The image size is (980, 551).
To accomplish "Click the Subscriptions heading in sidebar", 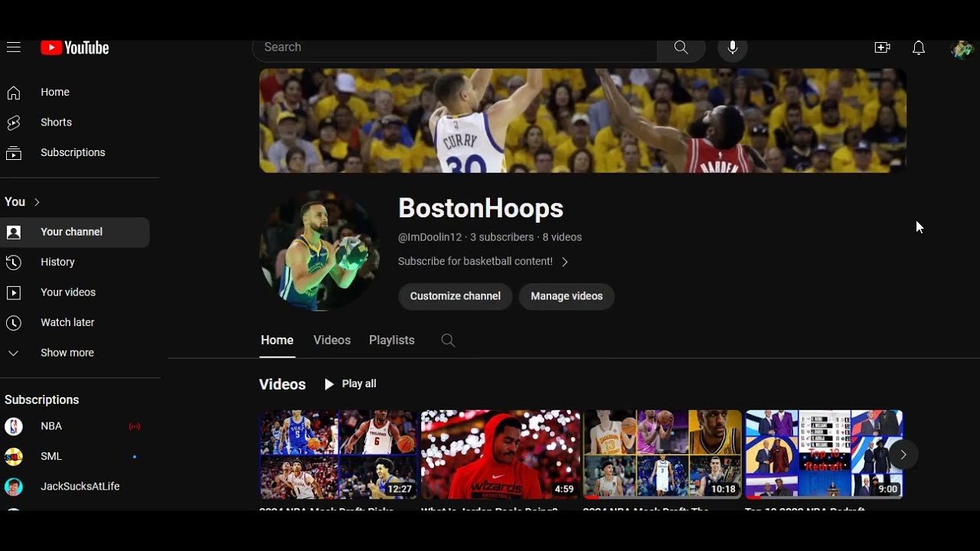I will pos(42,400).
